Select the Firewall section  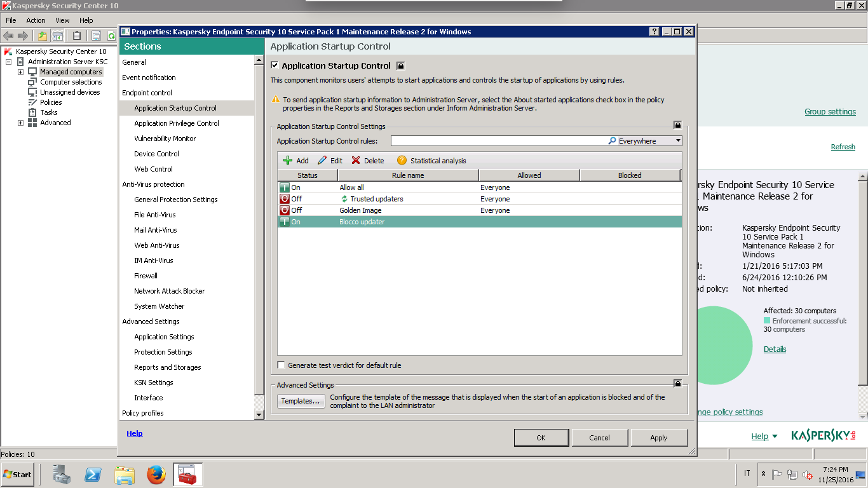point(146,276)
